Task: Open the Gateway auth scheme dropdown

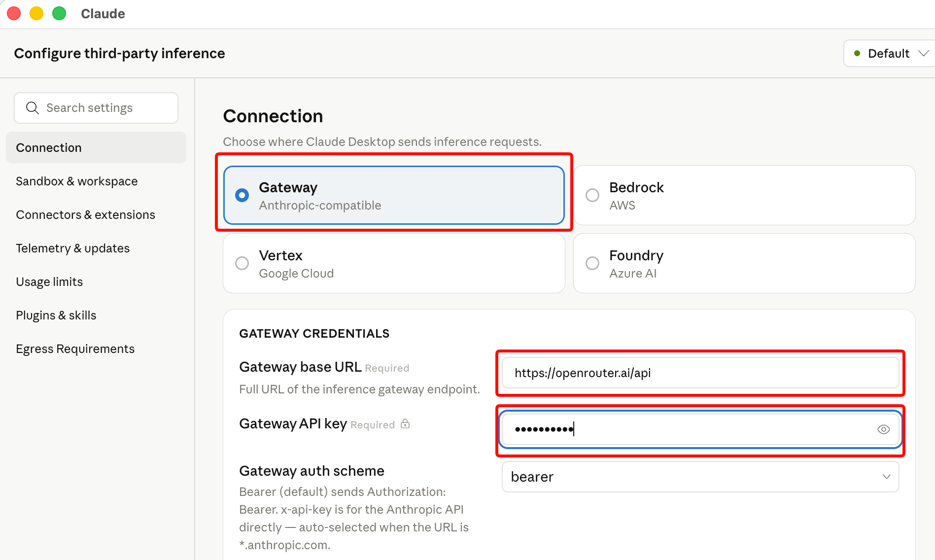Action: (700, 477)
